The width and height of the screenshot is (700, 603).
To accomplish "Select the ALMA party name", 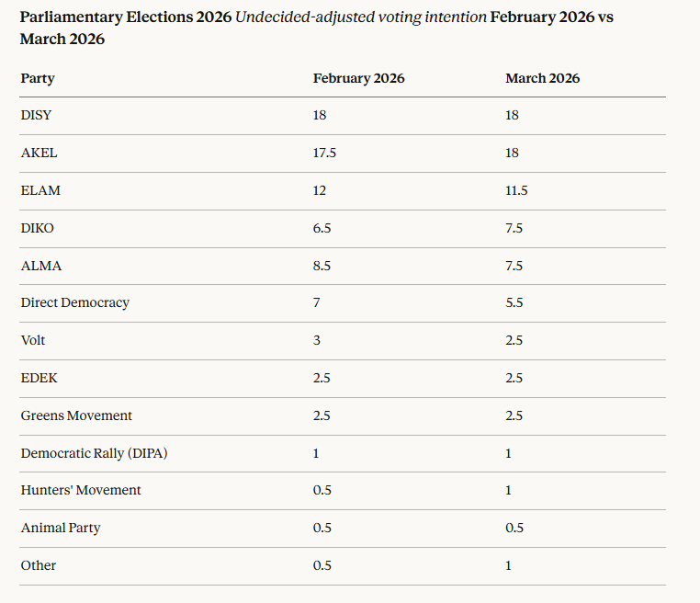I will coord(41,266).
